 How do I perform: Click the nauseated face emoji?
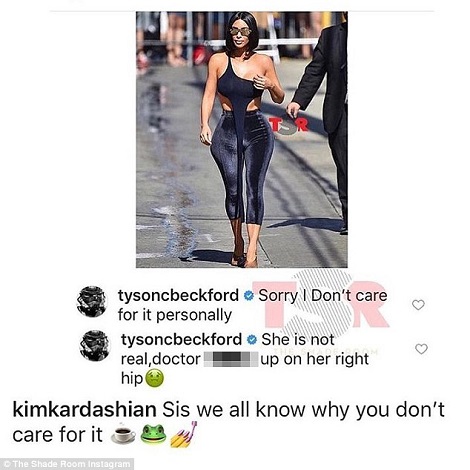(155, 378)
